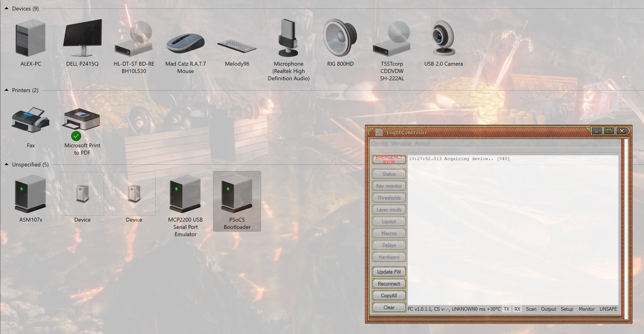Open the Action menu
Screen dimensions: 644x334
pos(422,144)
